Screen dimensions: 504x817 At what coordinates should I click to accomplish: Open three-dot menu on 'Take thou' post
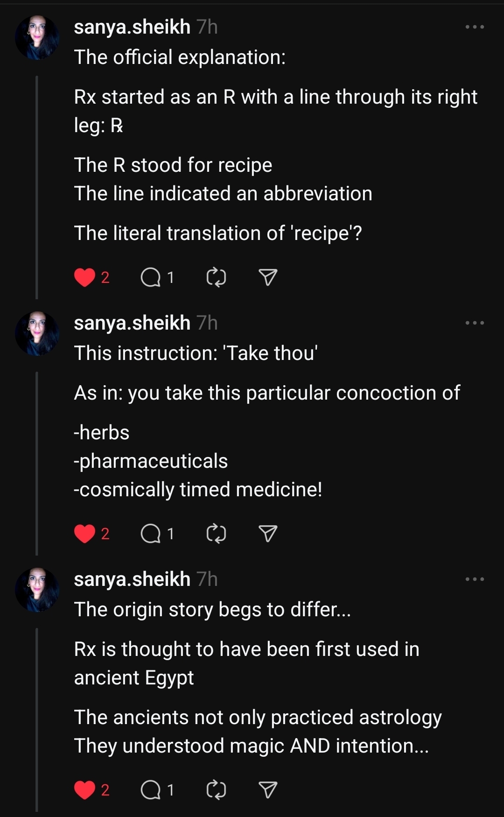(475, 323)
